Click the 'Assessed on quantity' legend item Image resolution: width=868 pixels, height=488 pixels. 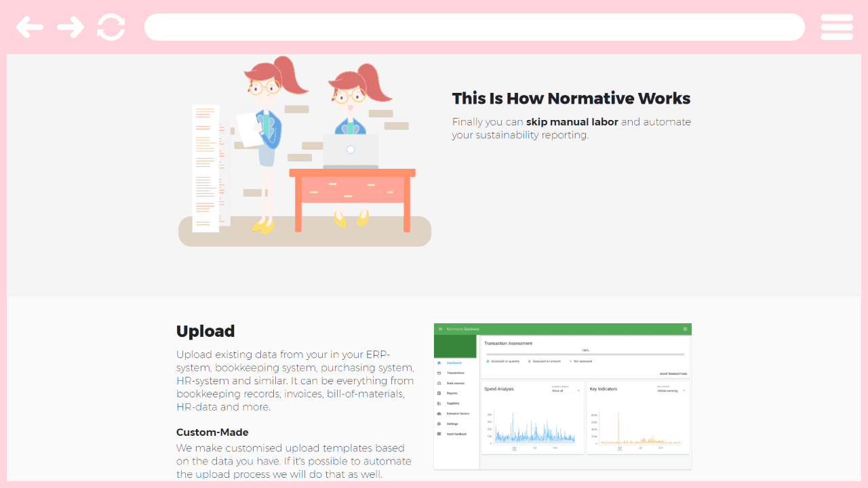point(503,361)
